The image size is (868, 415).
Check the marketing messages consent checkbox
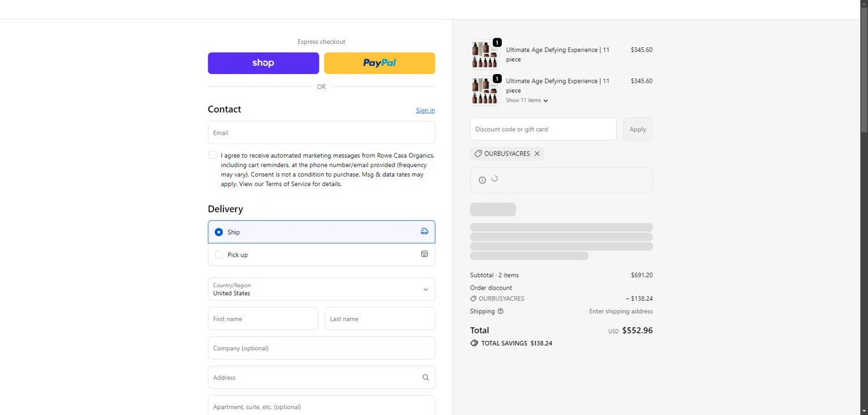click(x=212, y=155)
